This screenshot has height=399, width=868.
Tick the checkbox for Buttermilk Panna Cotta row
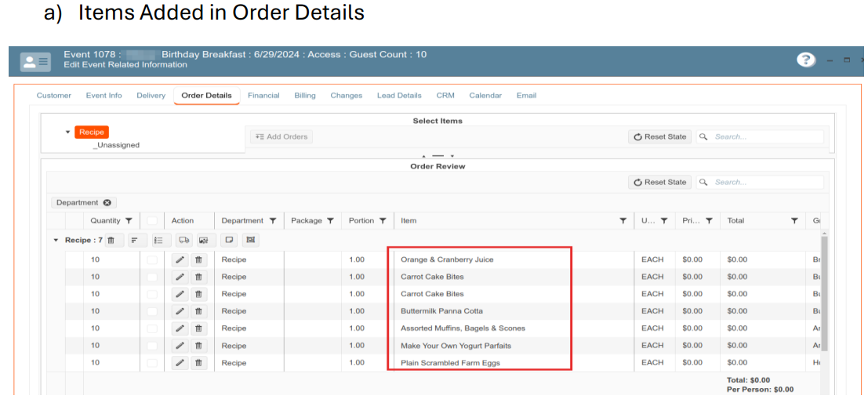point(152,311)
